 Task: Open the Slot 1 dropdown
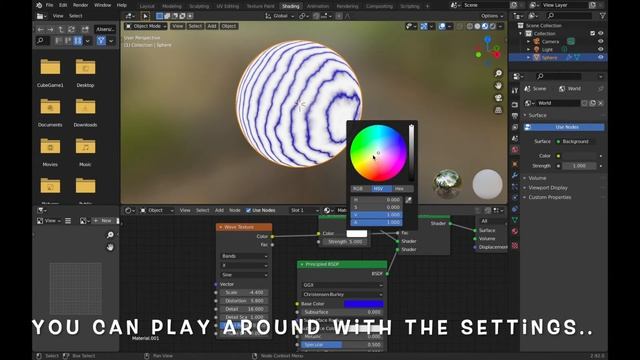tap(304, 210)
